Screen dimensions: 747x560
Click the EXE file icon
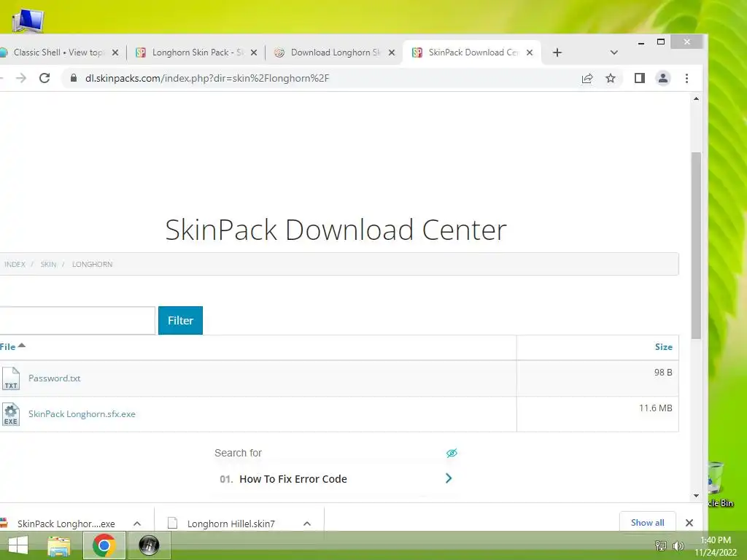(10, 414)
